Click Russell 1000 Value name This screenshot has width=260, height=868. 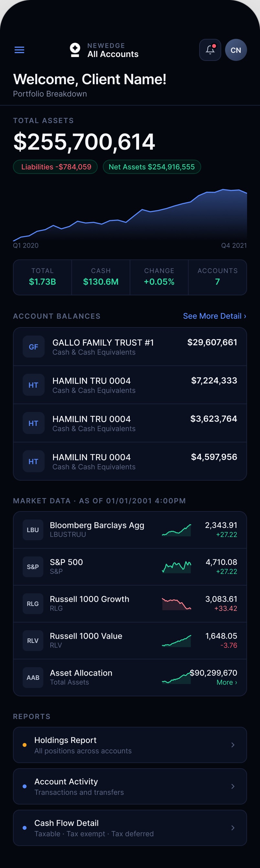click(x=86, y=636)
